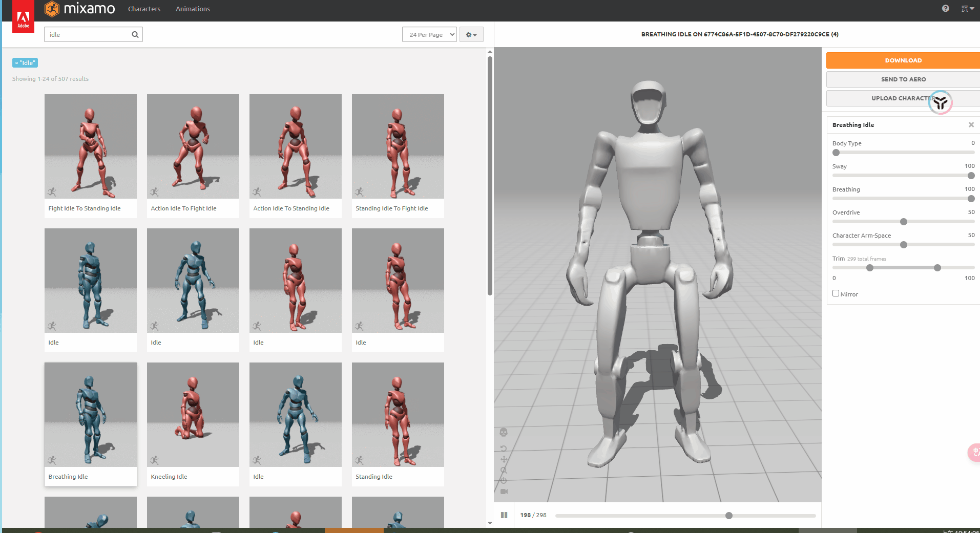Open the Animations tab
This screenshot has width=980, height=533.
[x=193, y=9]
